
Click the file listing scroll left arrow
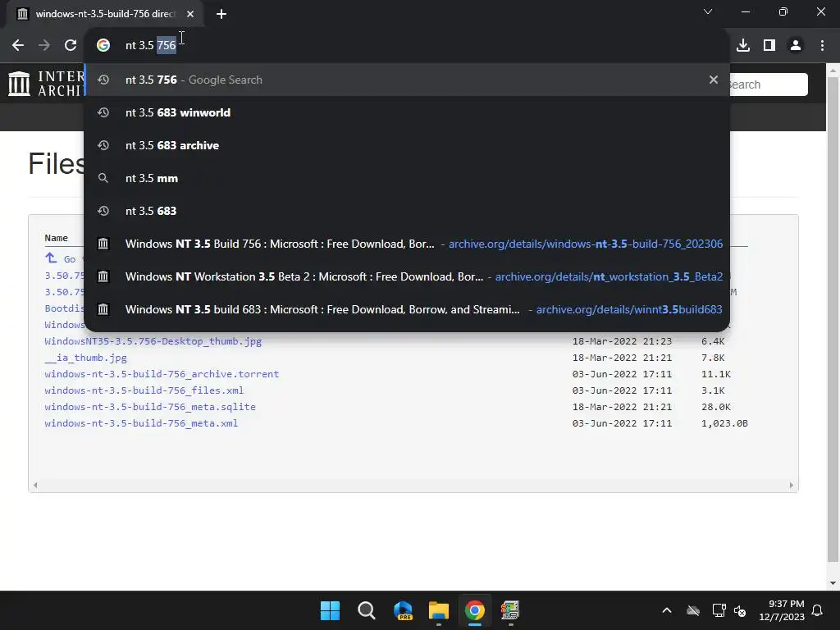35,486
